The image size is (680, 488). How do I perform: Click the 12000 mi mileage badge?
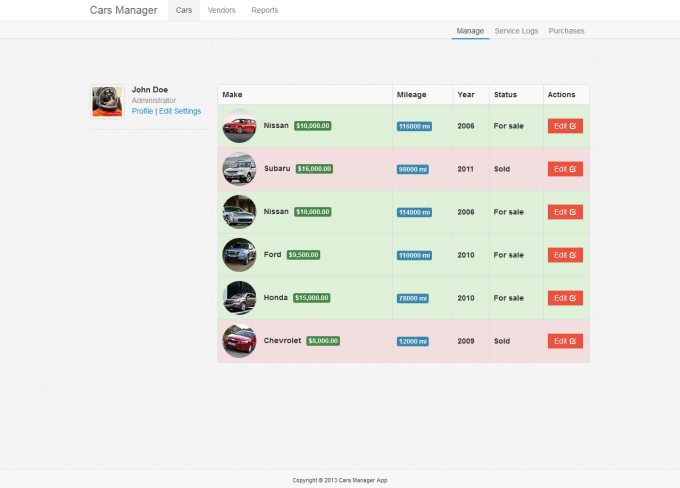point(413,341)
